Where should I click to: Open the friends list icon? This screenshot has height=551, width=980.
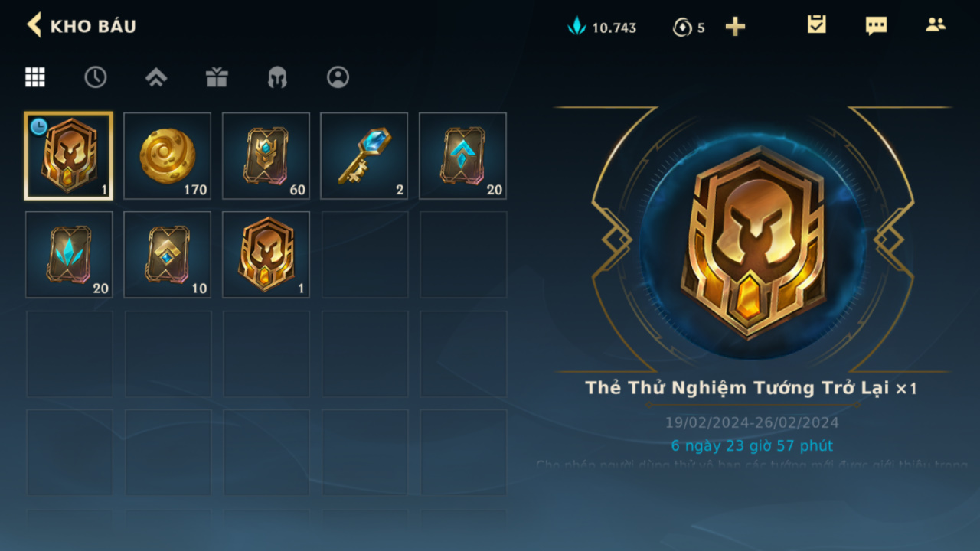click(936, 24)
